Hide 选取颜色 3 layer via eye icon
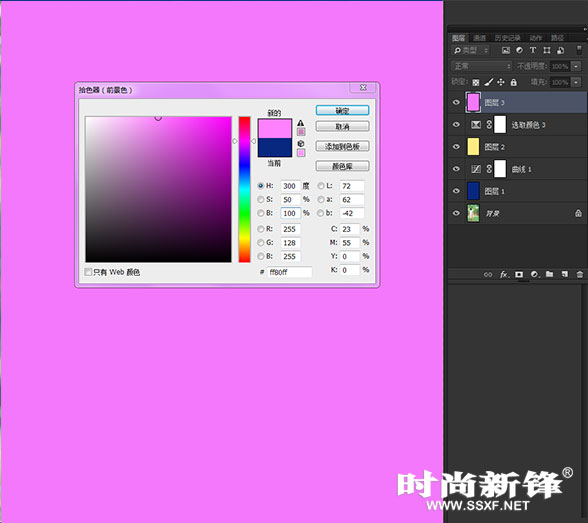 click(456, 124)
